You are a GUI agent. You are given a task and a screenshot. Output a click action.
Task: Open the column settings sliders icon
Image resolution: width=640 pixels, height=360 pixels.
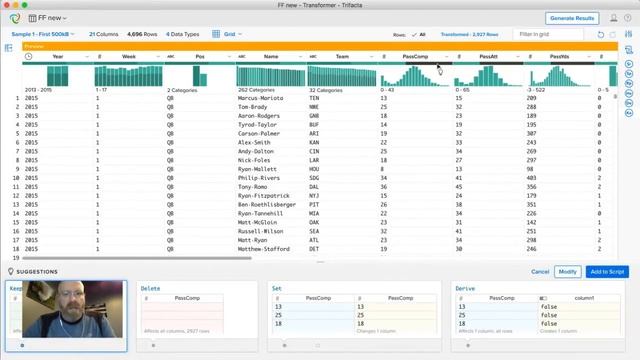click(x=629, y=34)
